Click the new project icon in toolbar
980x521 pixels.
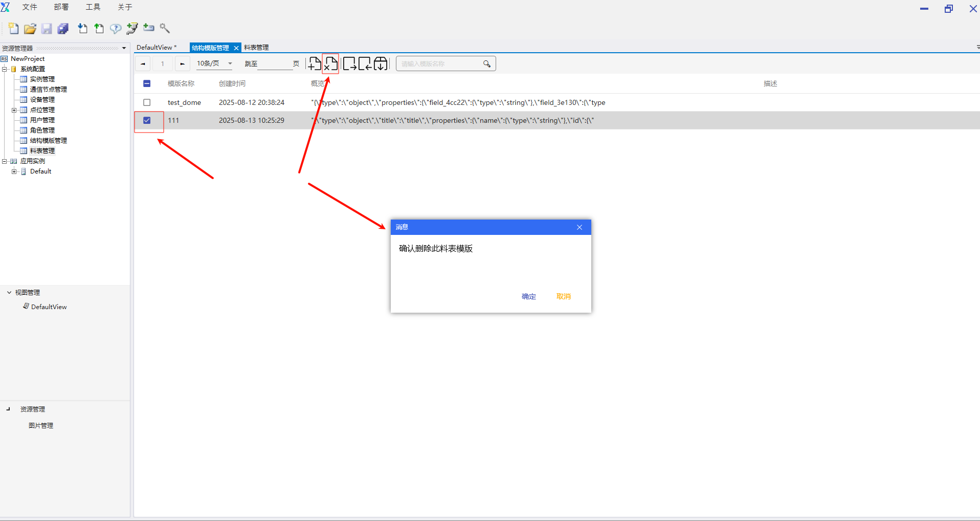click(14, 29)
